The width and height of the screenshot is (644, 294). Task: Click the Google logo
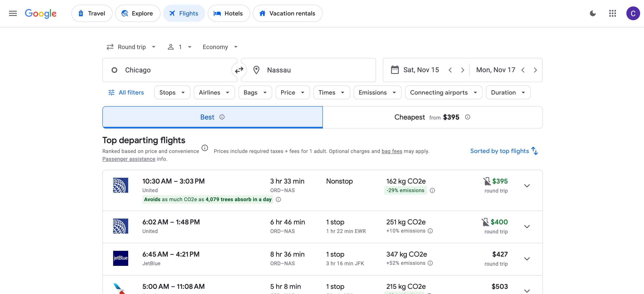pyautogui.click(x=41, y=14)
